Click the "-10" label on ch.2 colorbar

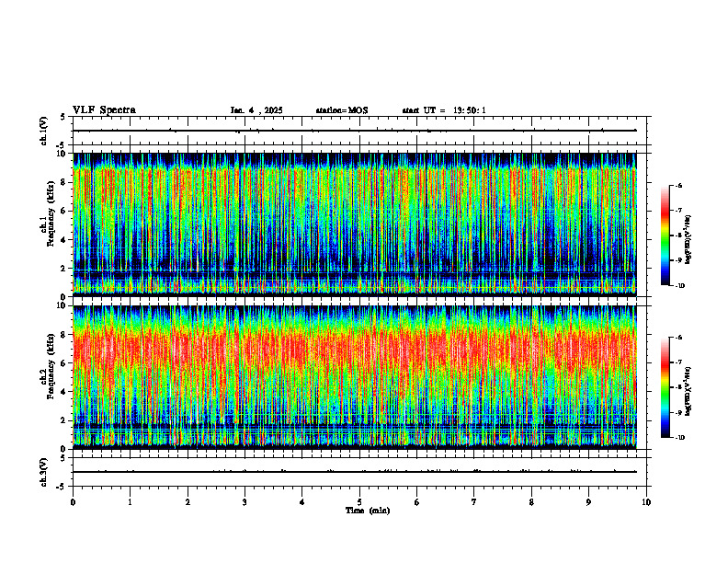click(680, 438)
